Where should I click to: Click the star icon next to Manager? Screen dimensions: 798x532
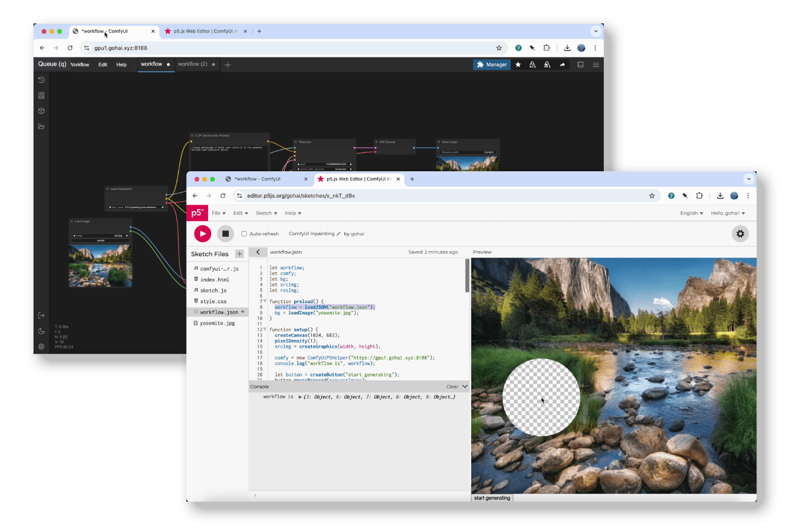point(518,64)
